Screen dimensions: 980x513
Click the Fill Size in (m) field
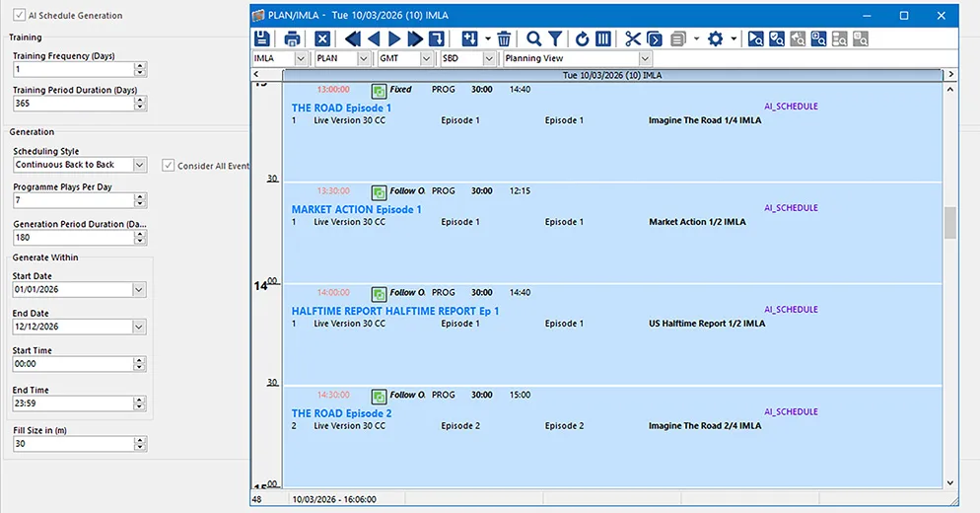tap(72, 445)
